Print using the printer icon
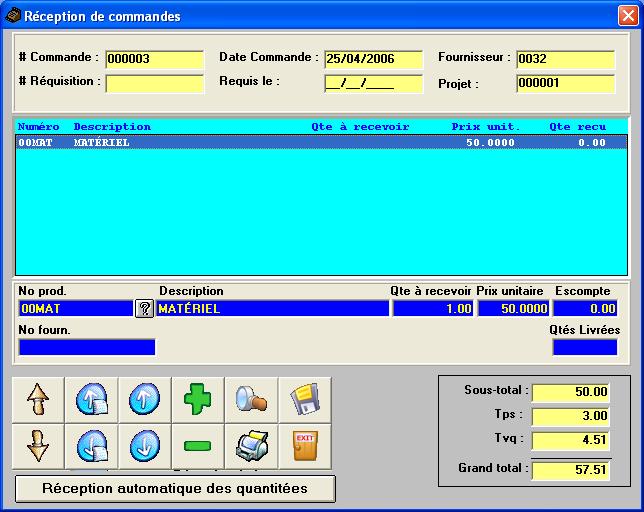 pyautogui.click(x=251, y=446)
